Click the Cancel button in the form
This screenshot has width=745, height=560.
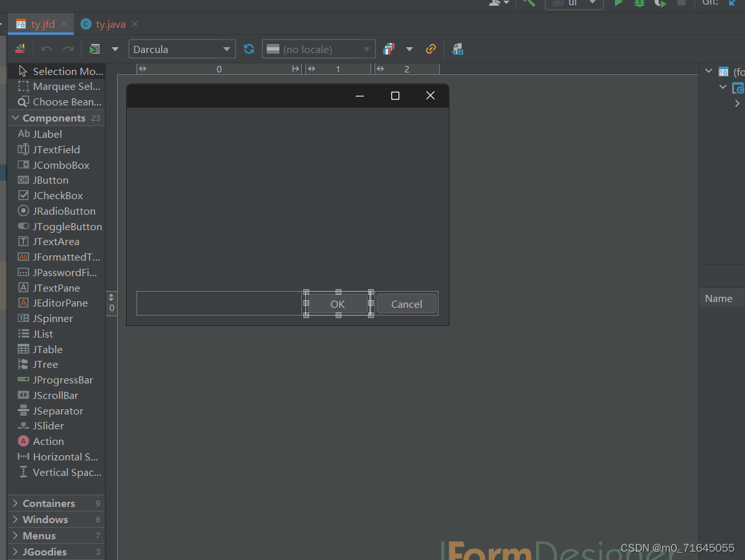(406, 303)
